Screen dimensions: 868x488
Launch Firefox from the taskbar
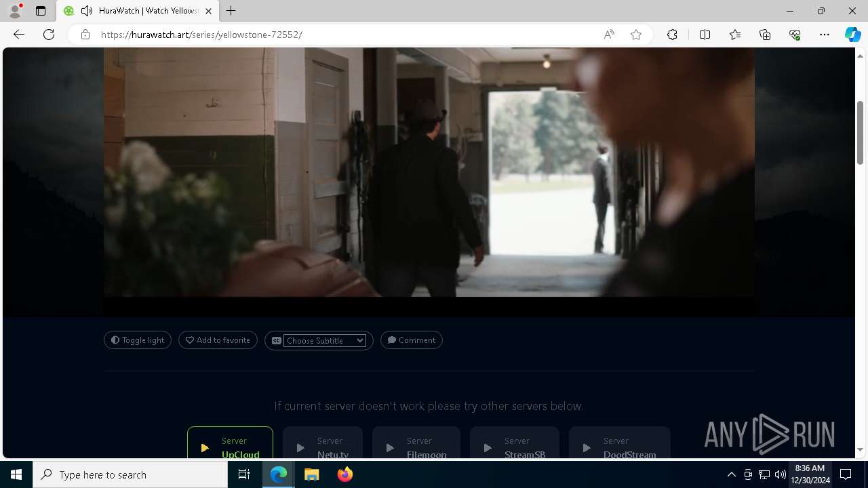point(344,474)
